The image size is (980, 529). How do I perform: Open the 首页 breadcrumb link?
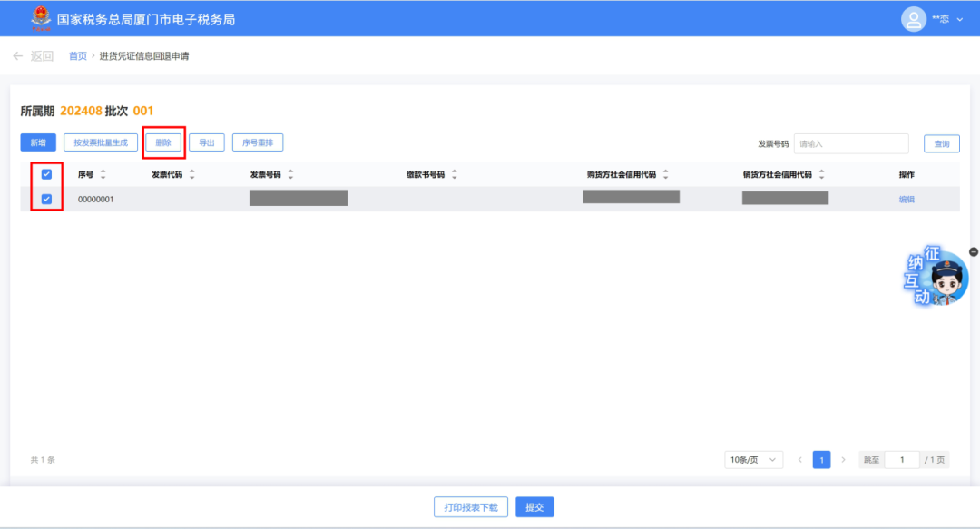[x=77, y=56]
